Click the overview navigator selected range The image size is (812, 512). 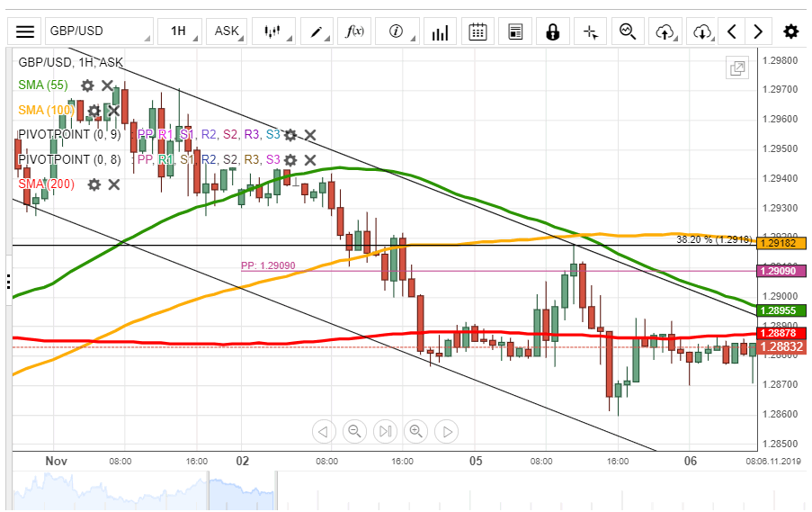click(x=242, y=490)
